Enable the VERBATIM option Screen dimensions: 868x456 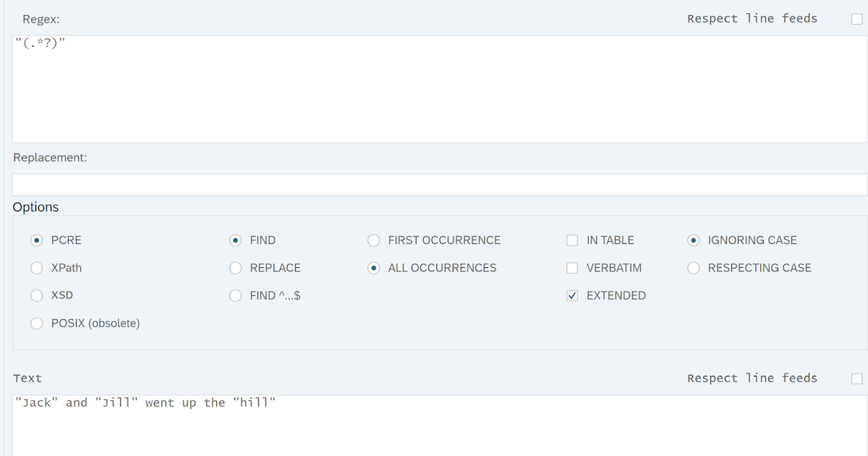pyautogui.click(x=572, y=267)
